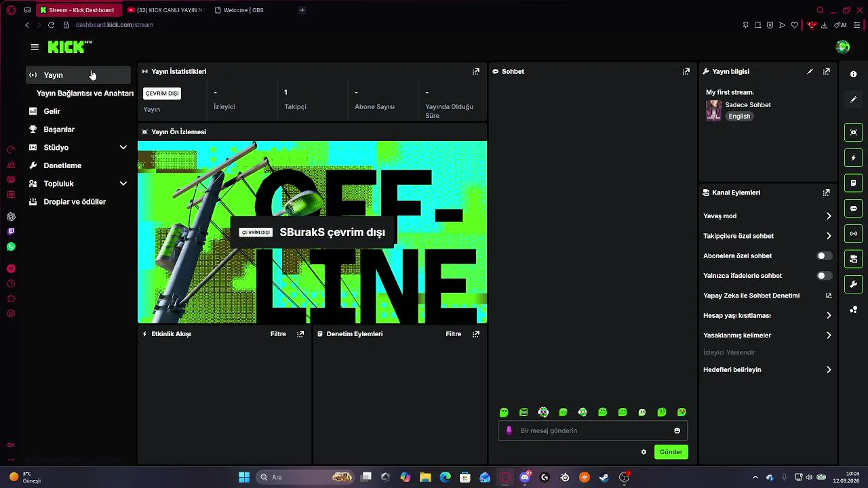Switch to the Welcome | OBS tab
This screenshot has width=868, height=488.
[x=243, y=10]
